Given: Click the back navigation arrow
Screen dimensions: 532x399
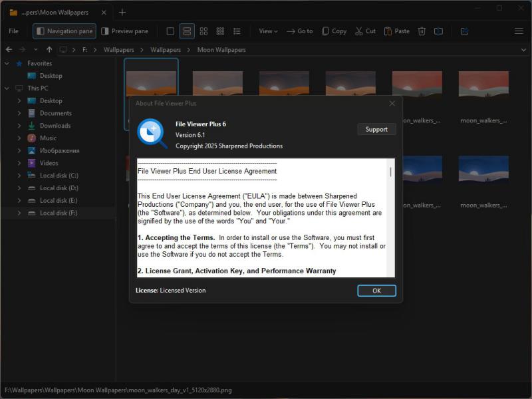Looking at the screenshot, I should 9,50.
